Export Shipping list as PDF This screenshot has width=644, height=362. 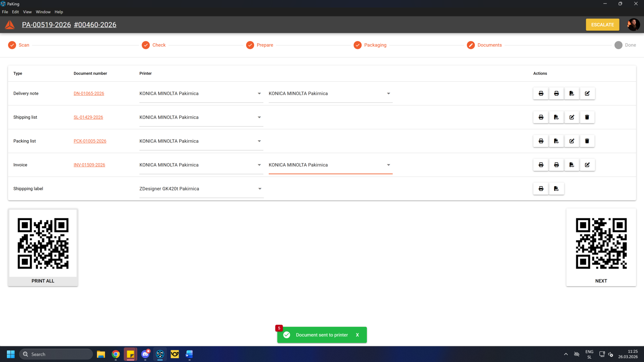pyautogui.click(x=556, y=117)
